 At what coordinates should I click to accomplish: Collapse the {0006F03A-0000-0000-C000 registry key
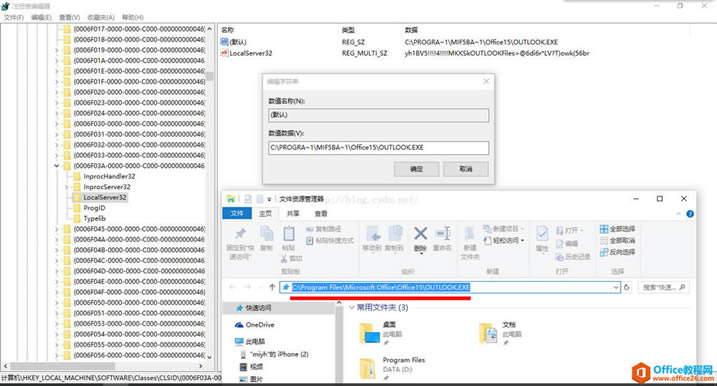coord(57,166)
